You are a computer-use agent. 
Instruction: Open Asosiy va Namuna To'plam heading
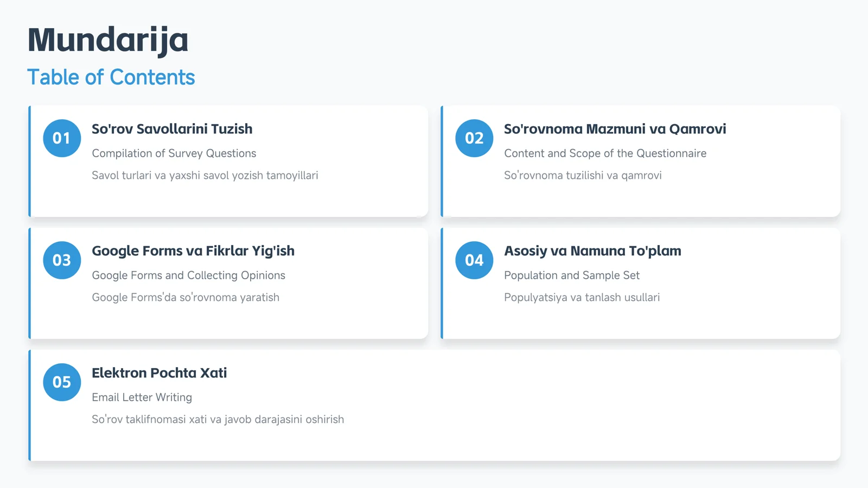tap(592, 251)
